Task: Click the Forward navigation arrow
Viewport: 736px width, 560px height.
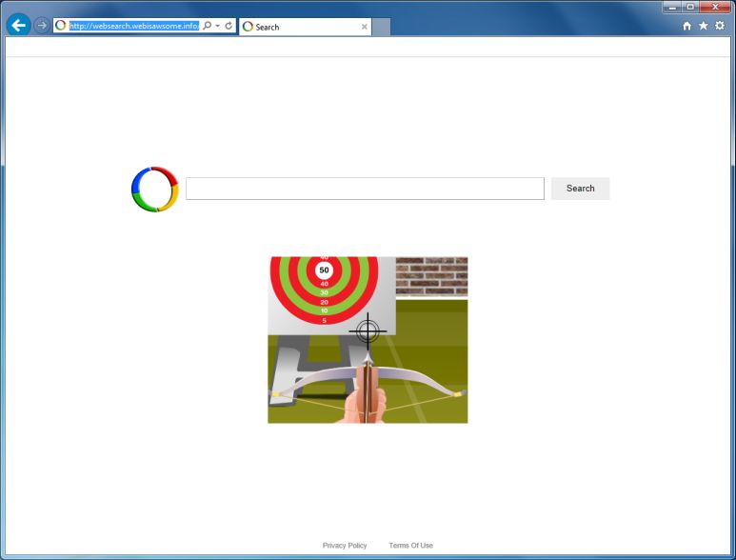Action: [x=42, y=26]
